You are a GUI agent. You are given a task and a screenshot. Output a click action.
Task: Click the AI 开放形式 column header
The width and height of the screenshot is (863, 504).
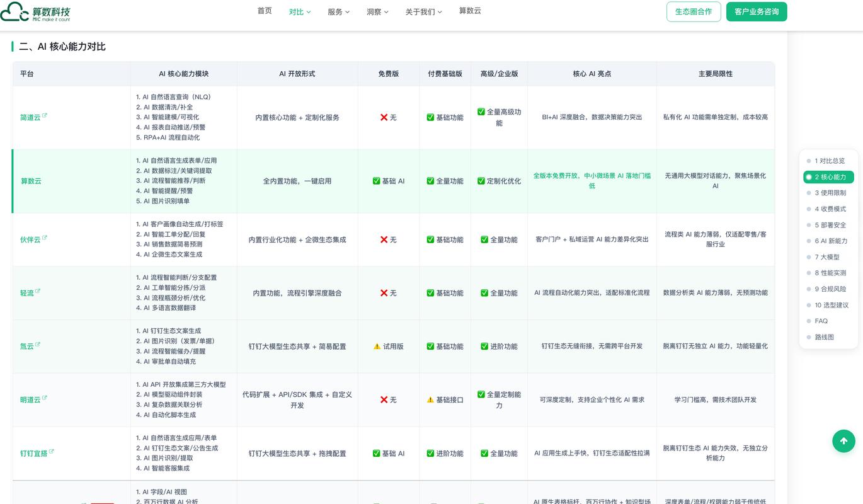(297, 74)
